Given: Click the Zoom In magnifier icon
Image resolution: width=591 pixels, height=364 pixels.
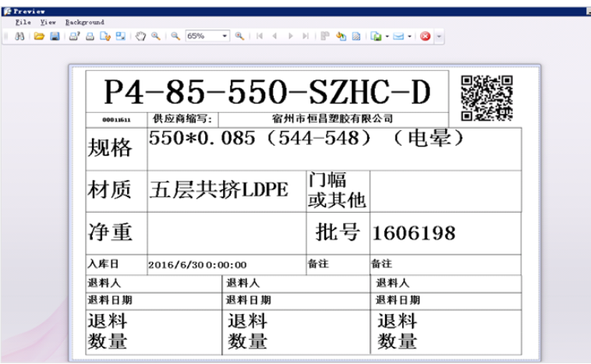Looking at the screenshot, I should pos(239,36).
